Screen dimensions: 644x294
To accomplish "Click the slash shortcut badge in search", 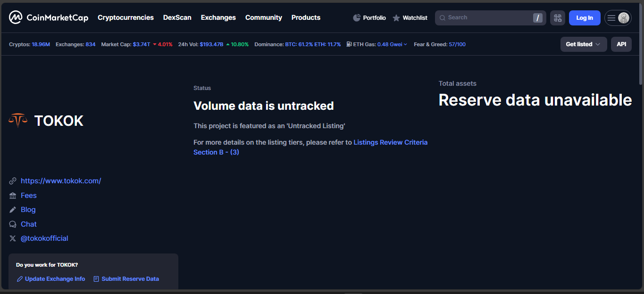I will tap(537, 18).
